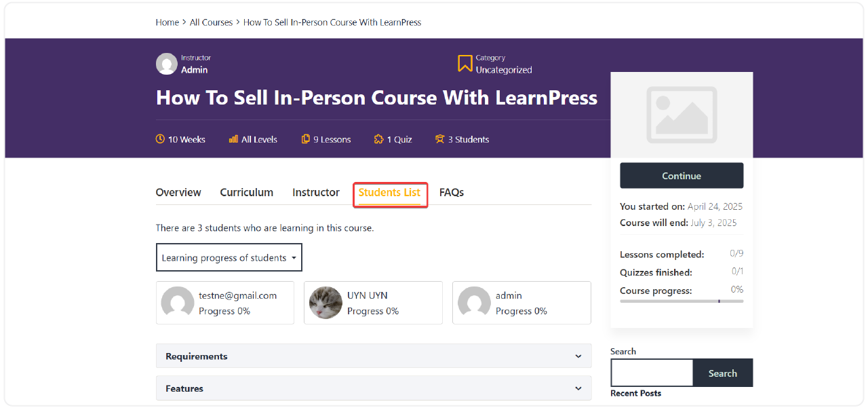Image resolution: width=868 pixels, height=408 pixels.
Task: Click the lessons icon beside 9 Lessons
Action: pyautogui.click(x=304, y=139)
